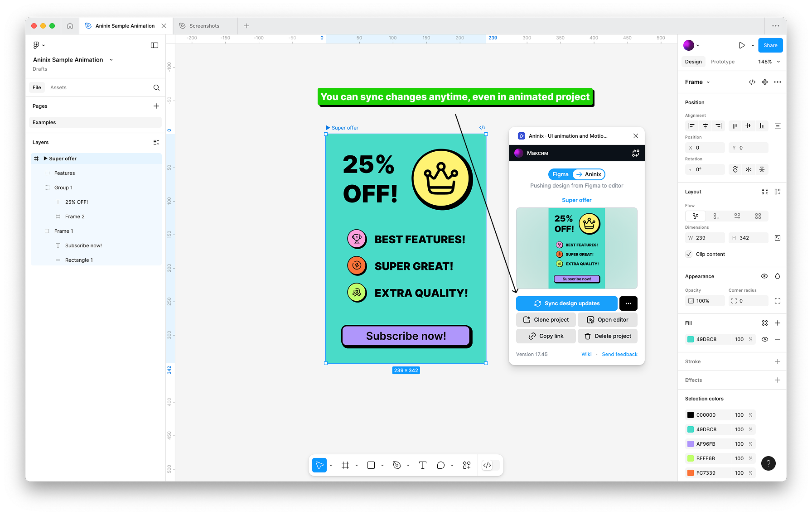Collapse all layers icon in Layers header
The height and width of the screenshot is (515, 812).
(x=156, y=142)
